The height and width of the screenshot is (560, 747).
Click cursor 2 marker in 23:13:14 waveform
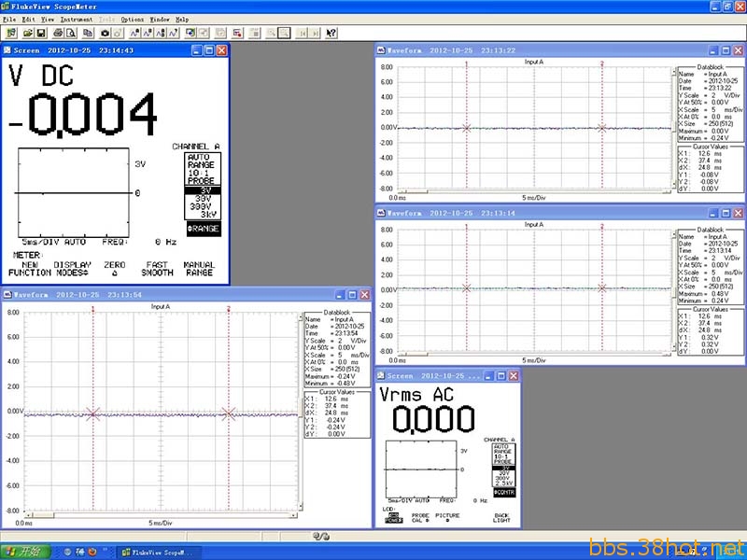click(602, 288)
